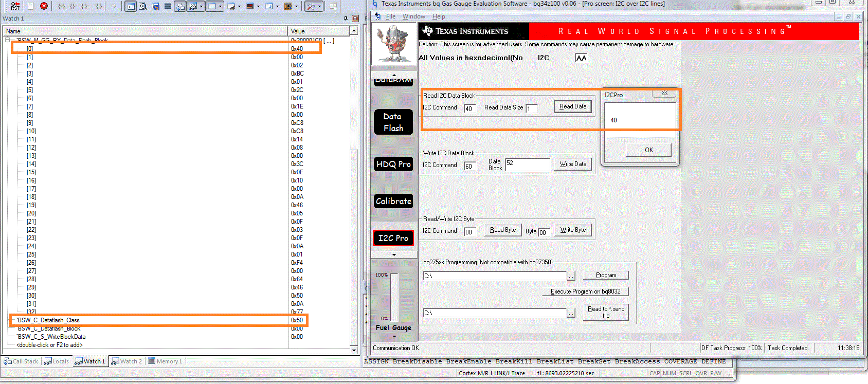
Task: Click the serial windows toolbar icon
Action: (231, 6)
